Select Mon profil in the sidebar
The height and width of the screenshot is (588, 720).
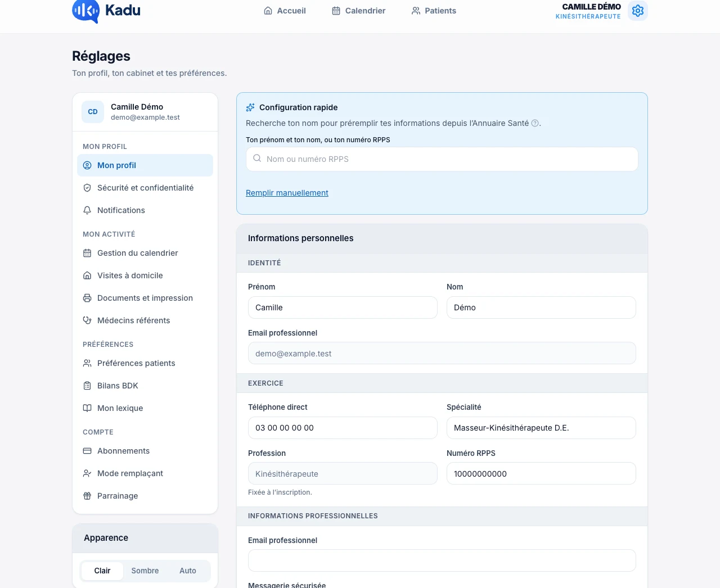click(145, 165)
